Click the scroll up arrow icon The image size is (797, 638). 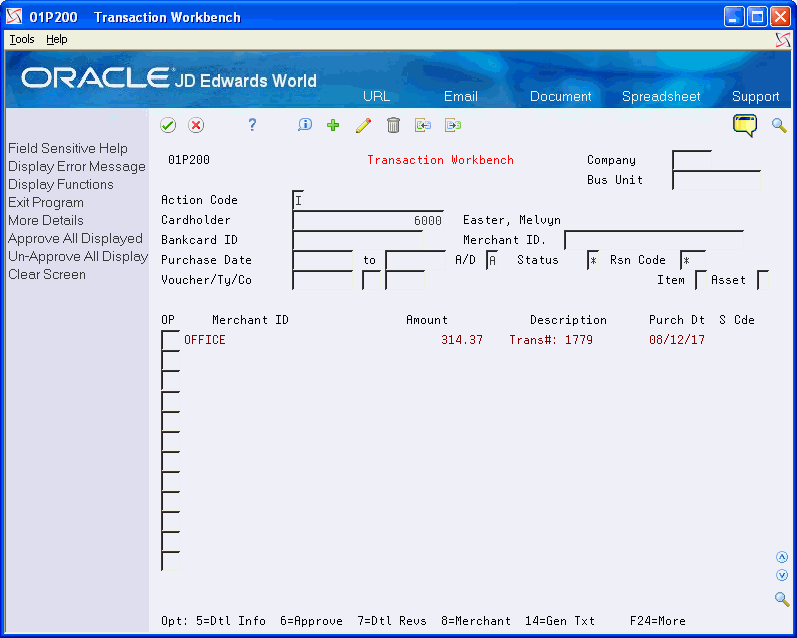coord(782,558)
